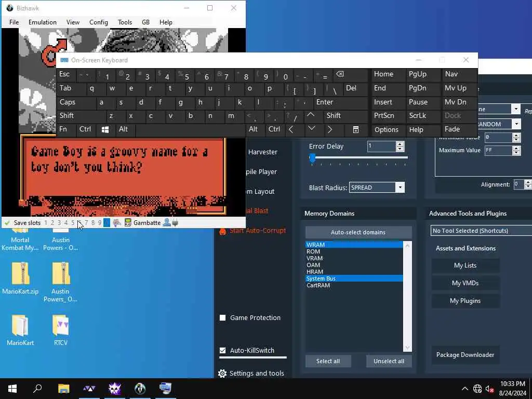Switch to On-Screen Keyboard taskbar icon
The width and height of the screenshot is (532, 399).
166,389
